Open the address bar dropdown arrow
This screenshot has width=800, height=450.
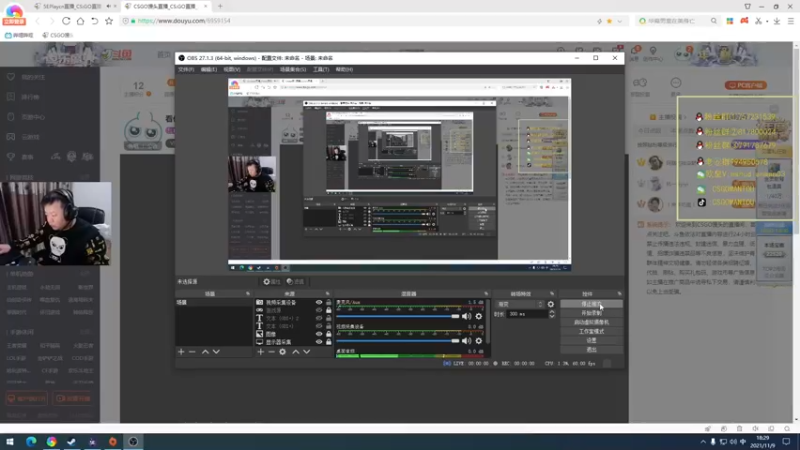pyautogui.click(x=620, y=21)
